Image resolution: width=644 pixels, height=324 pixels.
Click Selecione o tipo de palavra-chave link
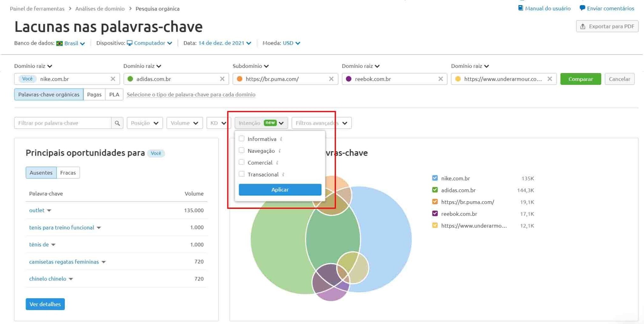191,94
